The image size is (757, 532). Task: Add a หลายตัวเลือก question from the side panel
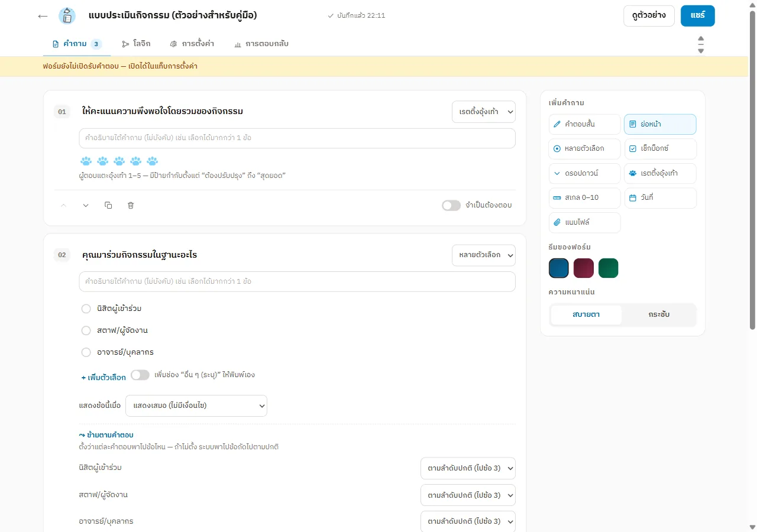point(585,148)
